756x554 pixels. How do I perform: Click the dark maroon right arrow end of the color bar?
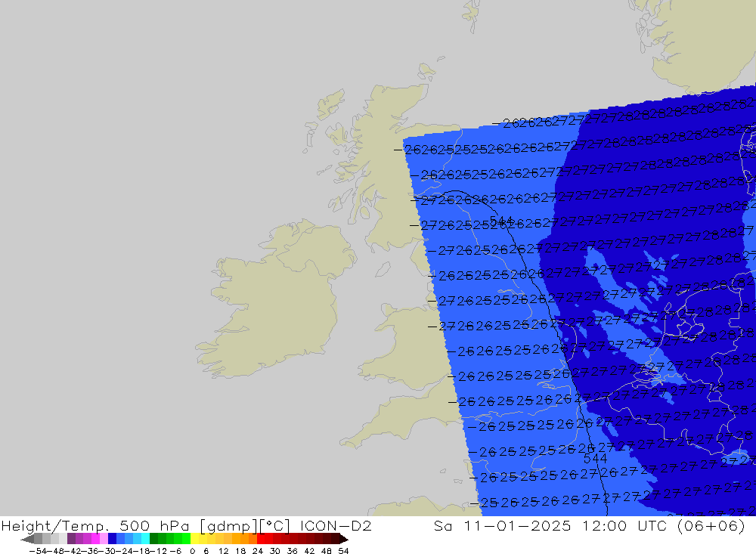(x=343, y=539)
